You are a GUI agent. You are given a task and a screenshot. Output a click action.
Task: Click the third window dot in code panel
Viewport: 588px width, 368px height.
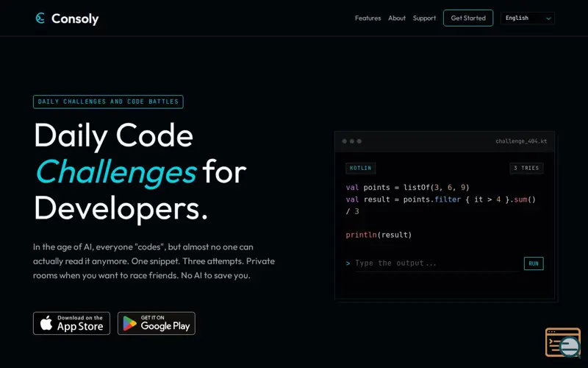tap(359, 141)
